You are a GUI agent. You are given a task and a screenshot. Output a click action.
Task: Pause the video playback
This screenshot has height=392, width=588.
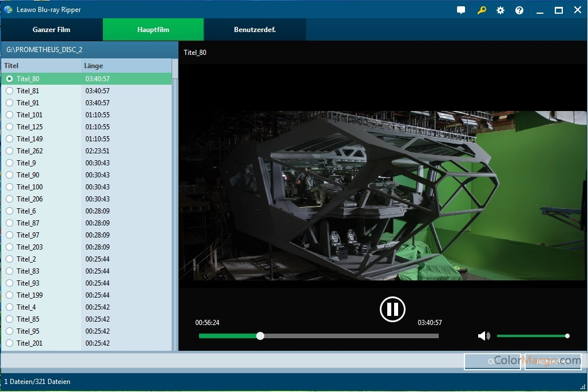coord(392,310)
